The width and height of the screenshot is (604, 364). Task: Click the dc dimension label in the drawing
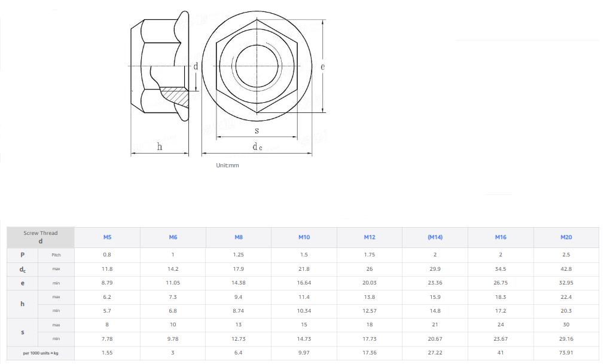(257, 148)
